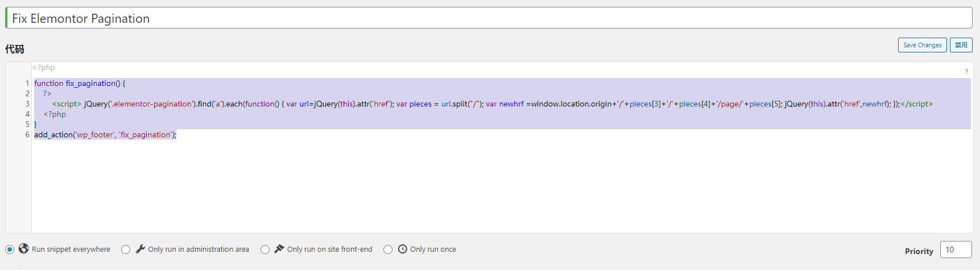Click the 'Only run once' label
Screen dimensions: 980x270
[x=433, y=249]
